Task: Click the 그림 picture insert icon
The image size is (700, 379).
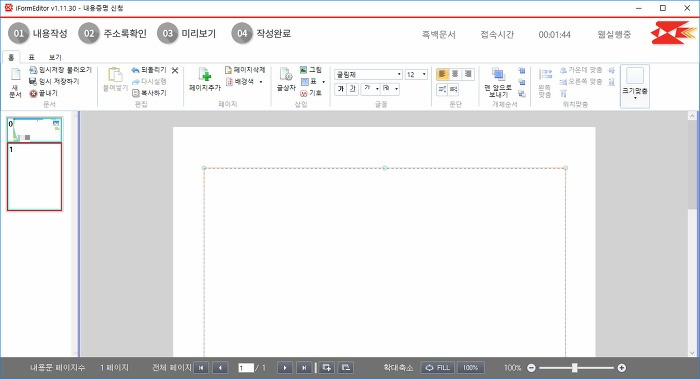Action: pos(304,70)
